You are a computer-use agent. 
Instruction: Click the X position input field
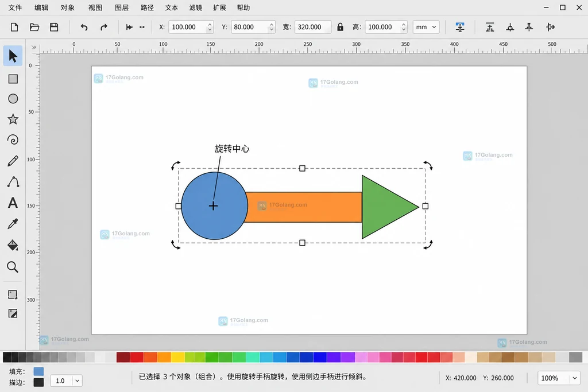(191, 27)
